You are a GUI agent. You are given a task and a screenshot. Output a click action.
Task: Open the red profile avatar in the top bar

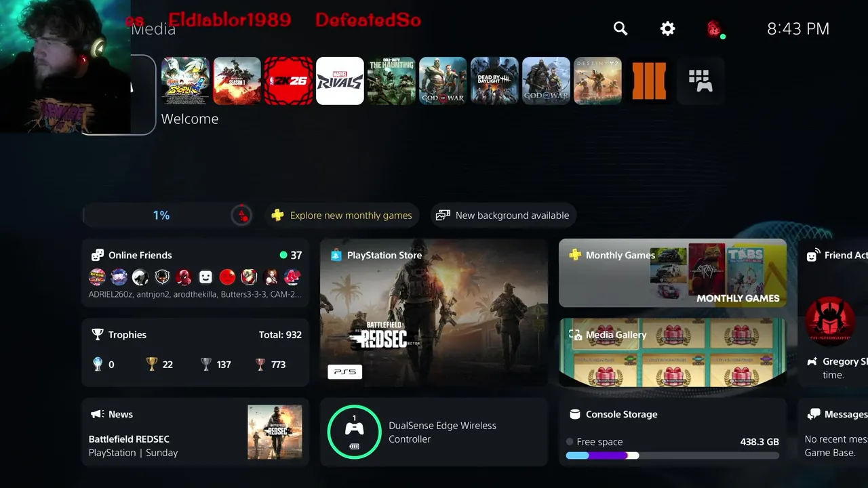(x=713, y=28)
